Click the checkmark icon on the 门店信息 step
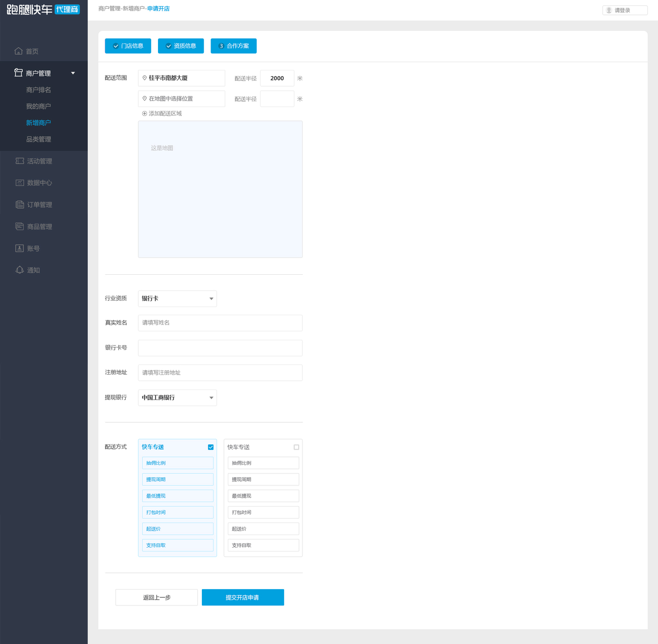This screenshot has width=658, height=644. click(x=116, y=46)
